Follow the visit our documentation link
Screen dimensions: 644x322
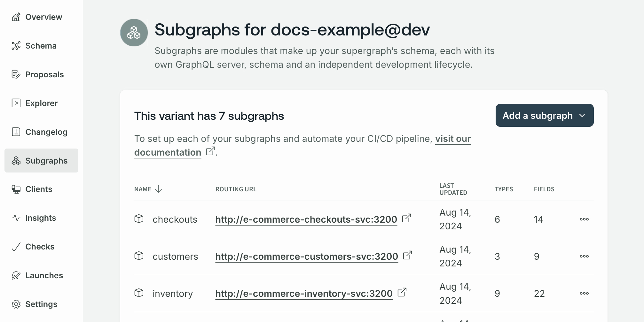coord(453,139)
